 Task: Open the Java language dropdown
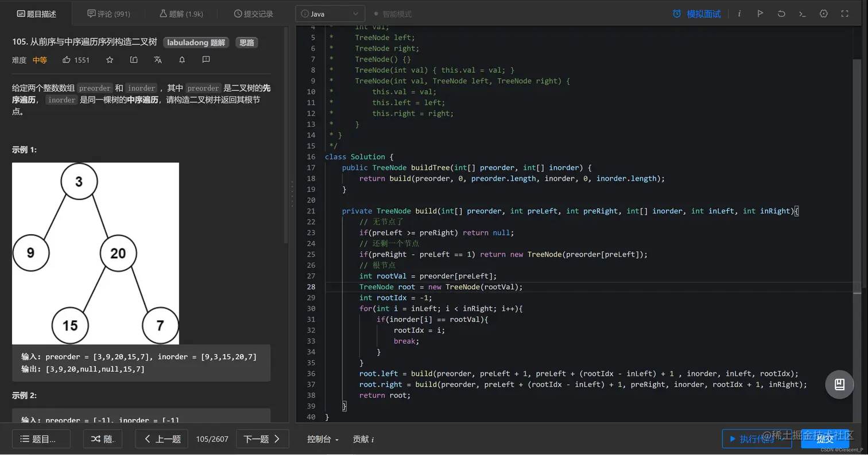click(x=330, y=14)
